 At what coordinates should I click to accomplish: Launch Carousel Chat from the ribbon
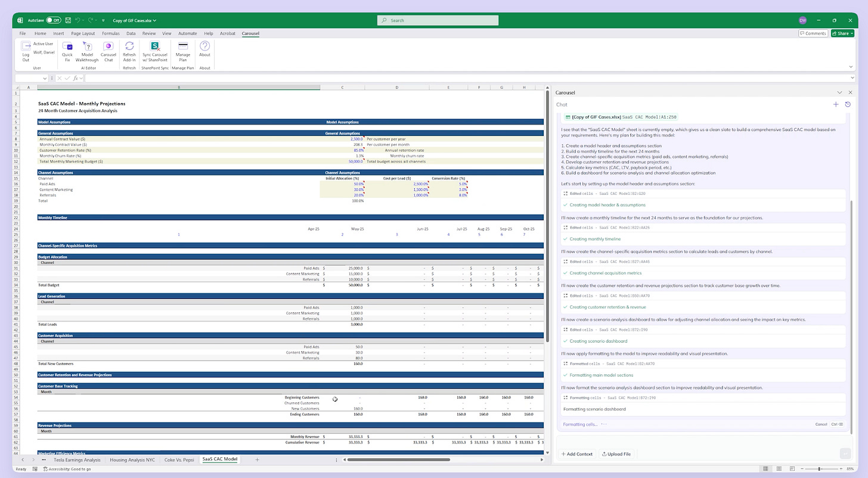point(108,47)
